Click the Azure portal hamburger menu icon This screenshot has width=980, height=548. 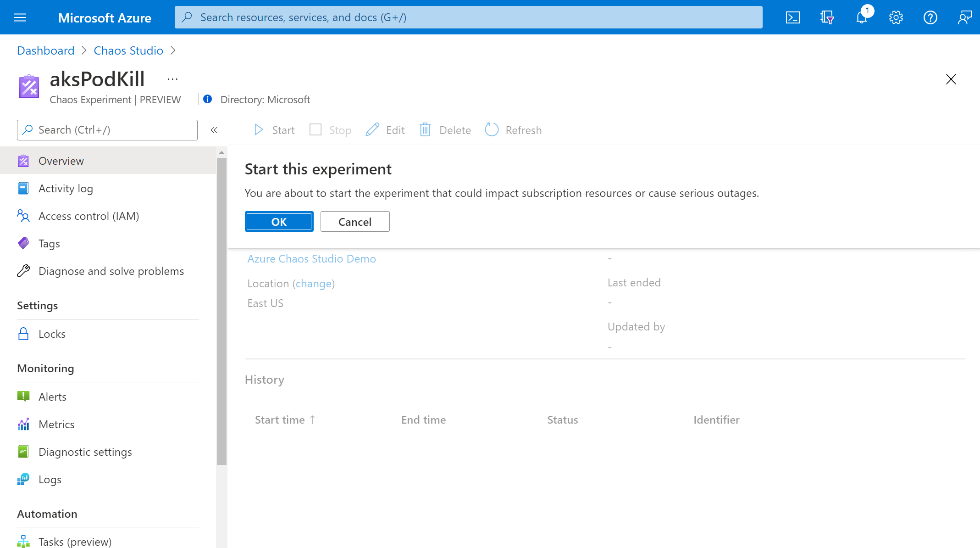[20, 17]
